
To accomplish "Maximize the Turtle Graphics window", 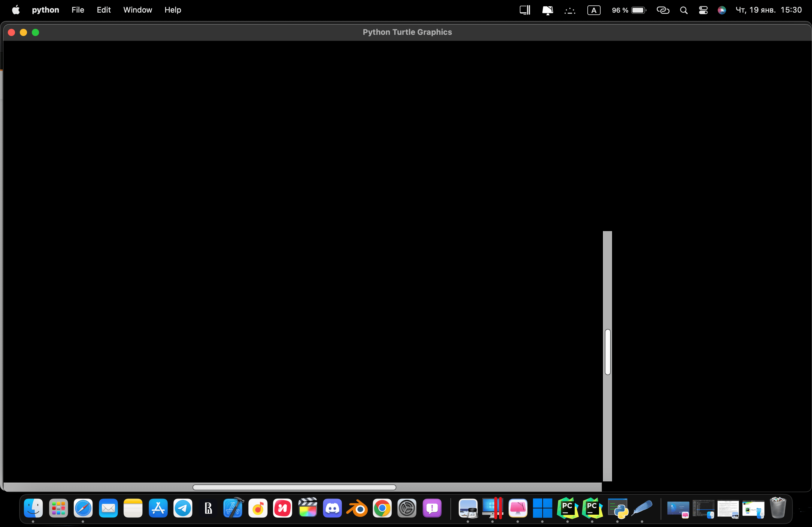I will [35, 32].
